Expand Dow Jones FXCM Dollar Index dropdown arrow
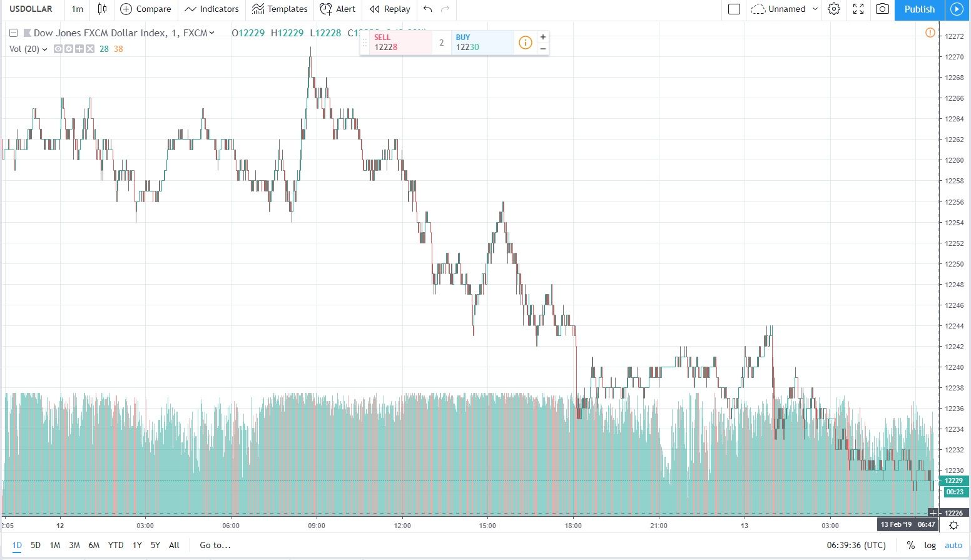 (212, 33)
